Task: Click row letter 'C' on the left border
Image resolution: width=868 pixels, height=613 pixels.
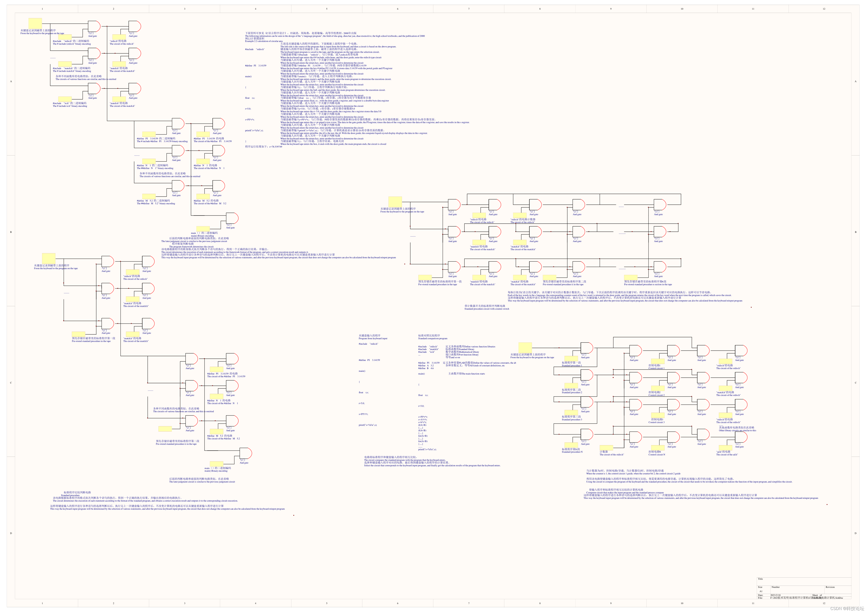Action: (x=11, y=383)
